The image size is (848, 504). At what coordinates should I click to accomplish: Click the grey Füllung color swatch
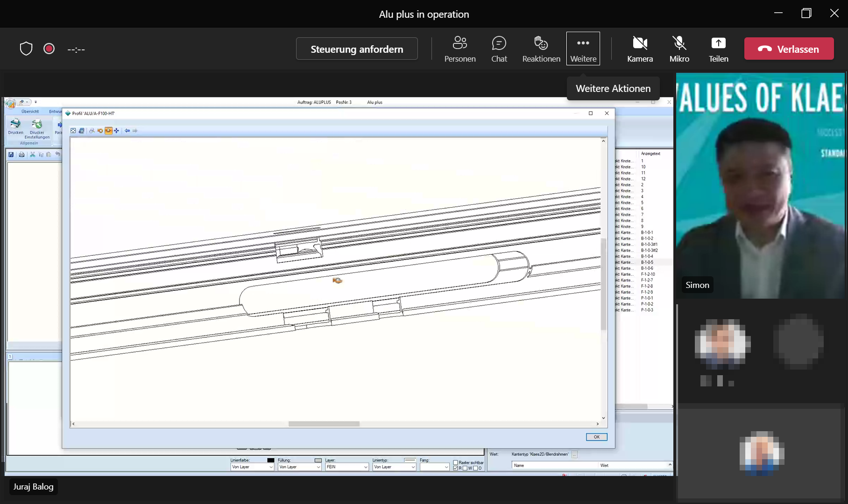(x=318, y=460)
